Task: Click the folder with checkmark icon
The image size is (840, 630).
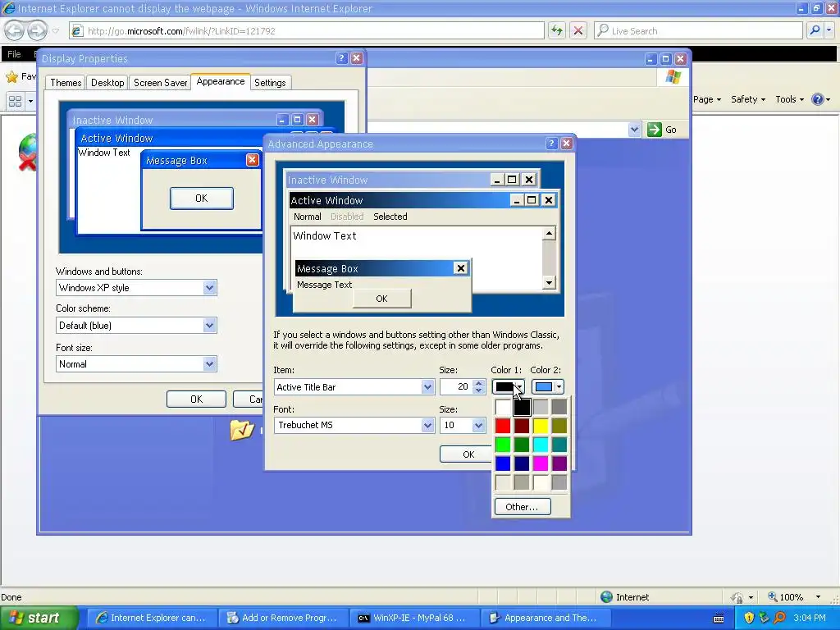Action: (x=242, y=429)
